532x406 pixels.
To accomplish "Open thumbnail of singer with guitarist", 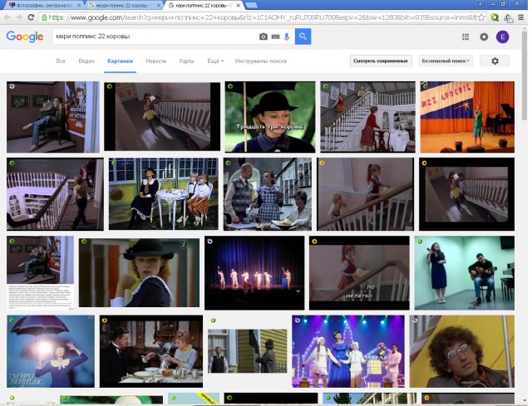I will point(465,273).
